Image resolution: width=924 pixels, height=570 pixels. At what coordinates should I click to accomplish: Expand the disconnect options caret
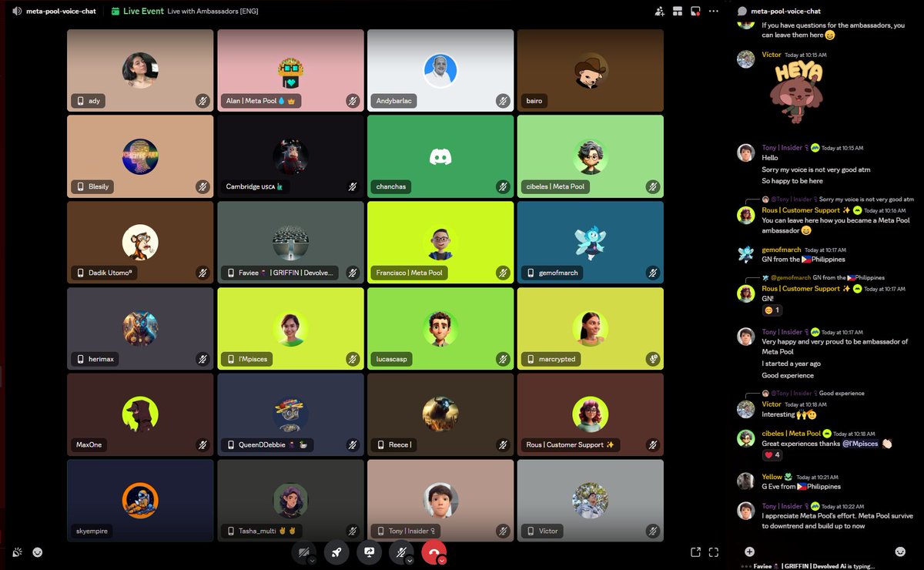click(x=442, y=561)
